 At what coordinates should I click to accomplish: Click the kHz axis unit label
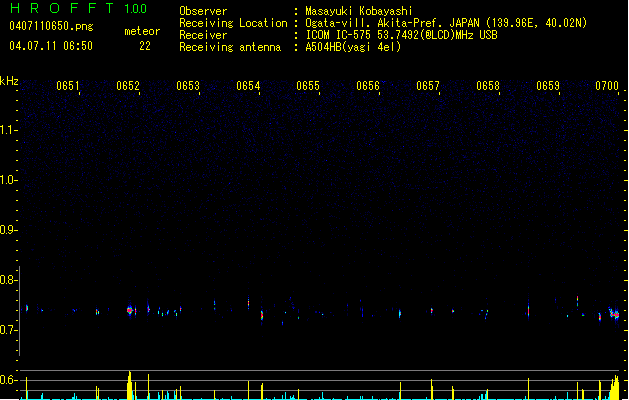coord(9,81)
